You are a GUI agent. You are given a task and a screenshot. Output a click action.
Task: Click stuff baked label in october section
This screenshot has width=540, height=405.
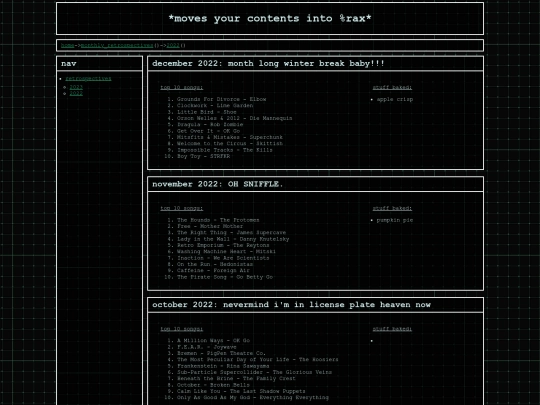(392, 329)
